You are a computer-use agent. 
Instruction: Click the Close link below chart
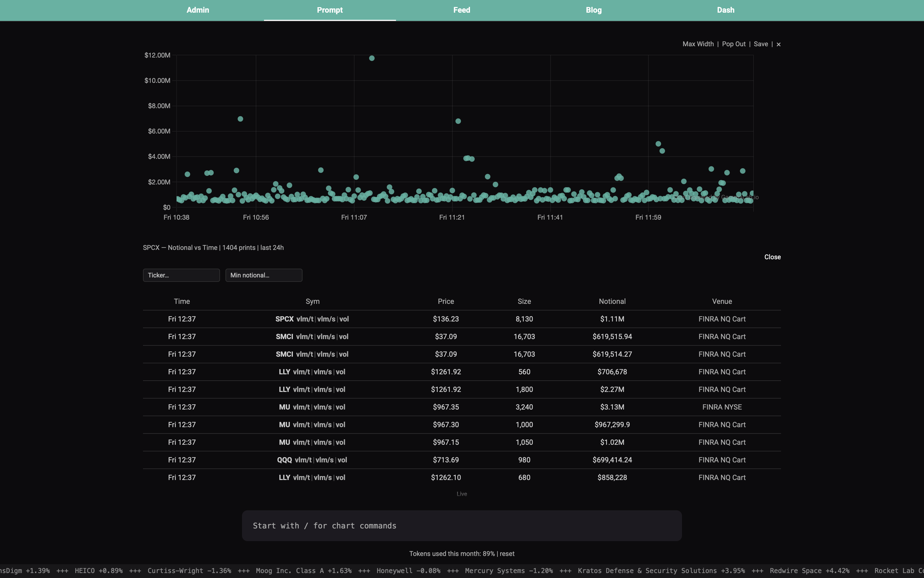coord(772,257)
